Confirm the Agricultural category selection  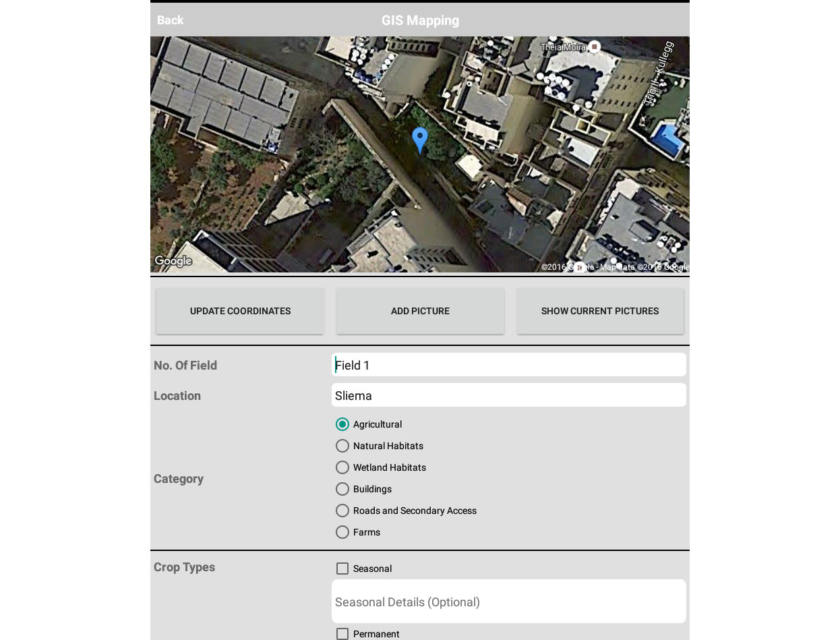[342, 424]
